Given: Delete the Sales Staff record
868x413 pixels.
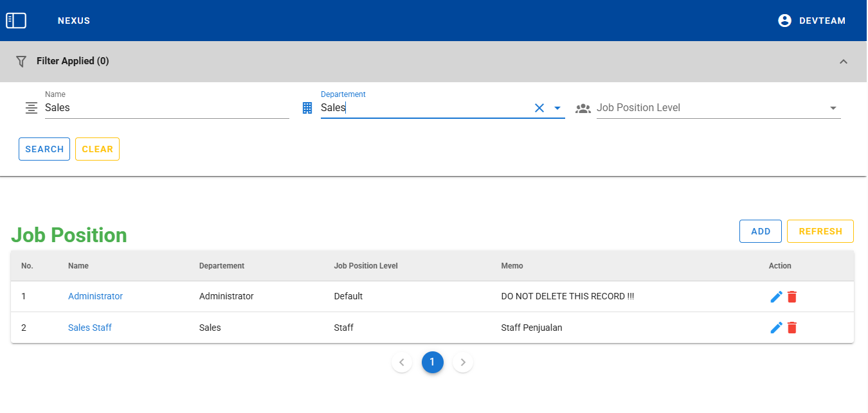Looking at the screenshot, I should pyautogui.click(x=792, y=328).
